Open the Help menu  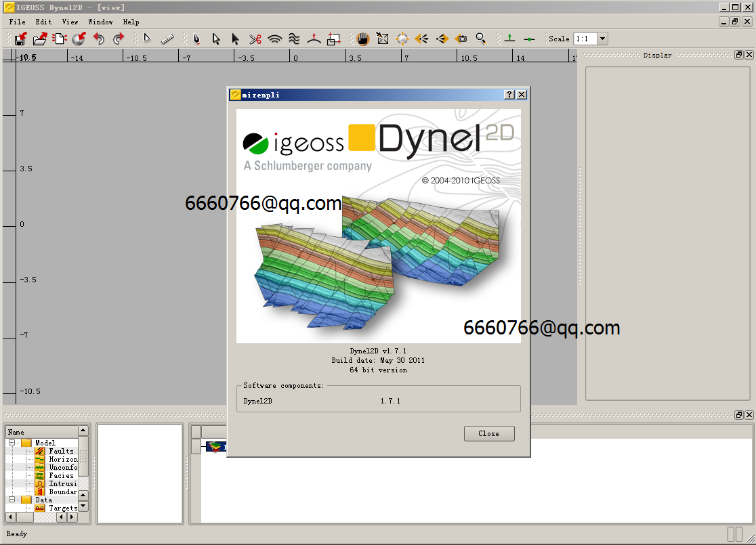click(x=131, y=22)
